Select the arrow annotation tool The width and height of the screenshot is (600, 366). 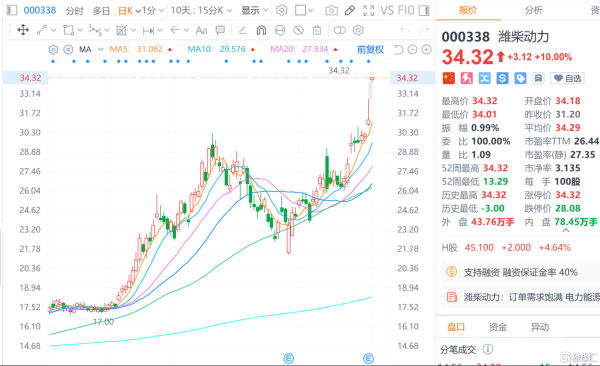[x=175, y=30]
